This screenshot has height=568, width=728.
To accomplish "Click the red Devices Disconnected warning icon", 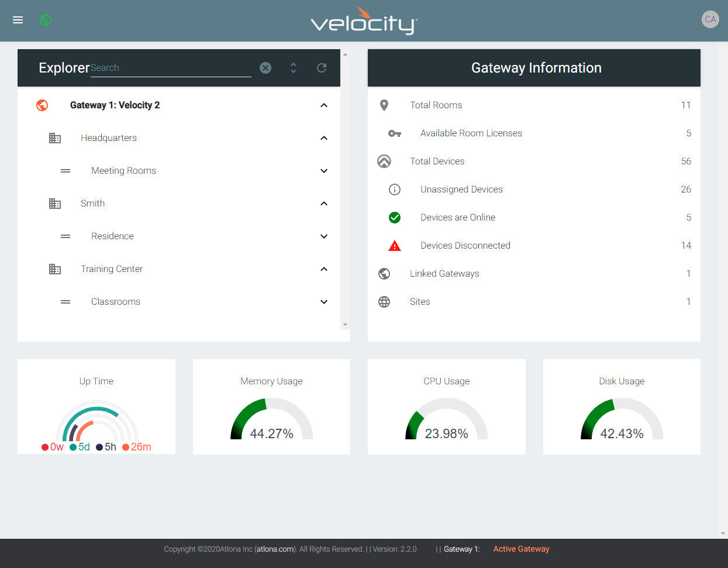I will (395, 246).
